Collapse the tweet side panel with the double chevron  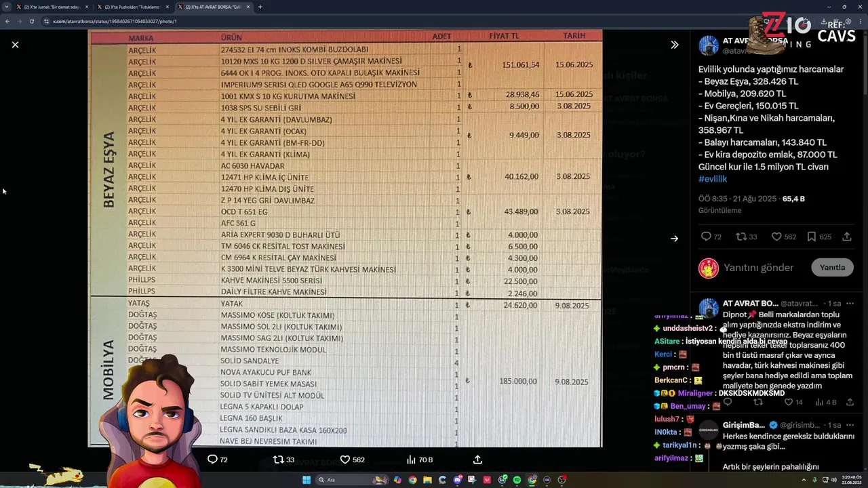[x=674, y=45]
